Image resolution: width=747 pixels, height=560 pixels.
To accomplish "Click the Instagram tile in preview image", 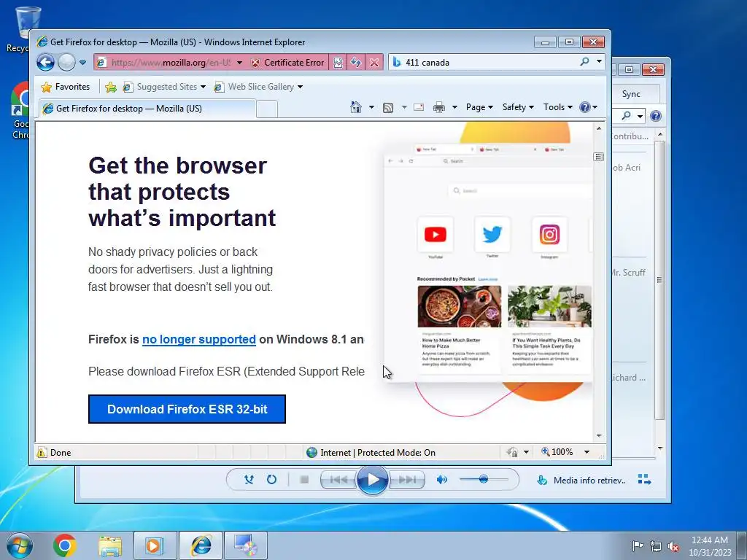I will click(549, 234).
